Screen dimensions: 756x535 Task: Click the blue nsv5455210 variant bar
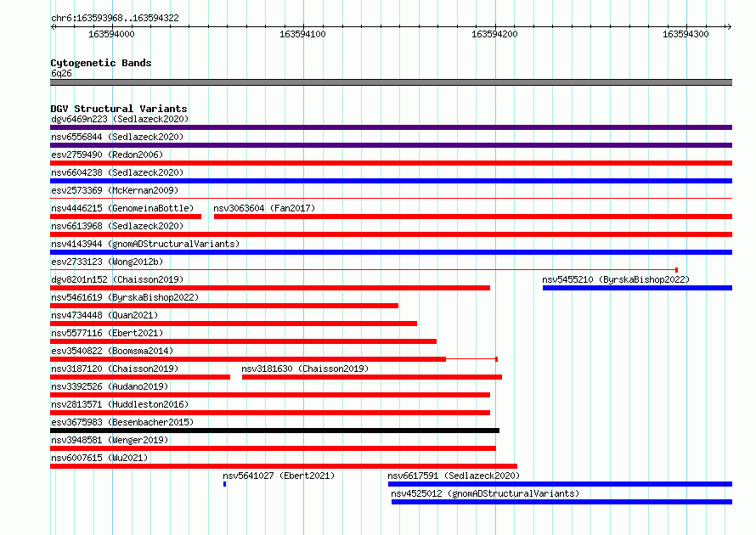tap(637, 288)
